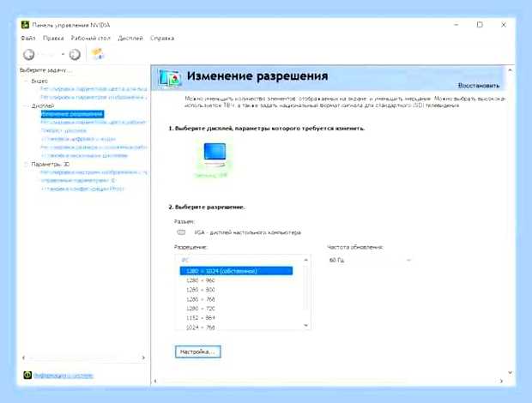532x403 pixels.
Task: Open the Файл menu
Action: [x=28, y=38]
